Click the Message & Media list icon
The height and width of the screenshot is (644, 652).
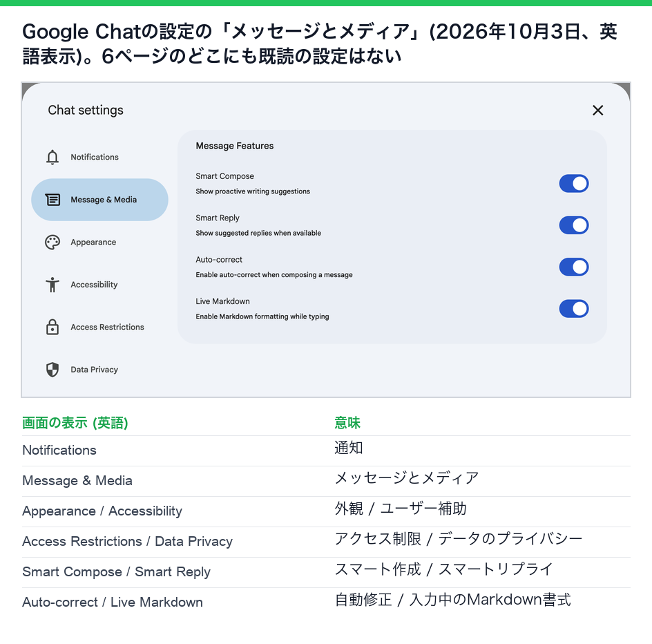point(52,200)
